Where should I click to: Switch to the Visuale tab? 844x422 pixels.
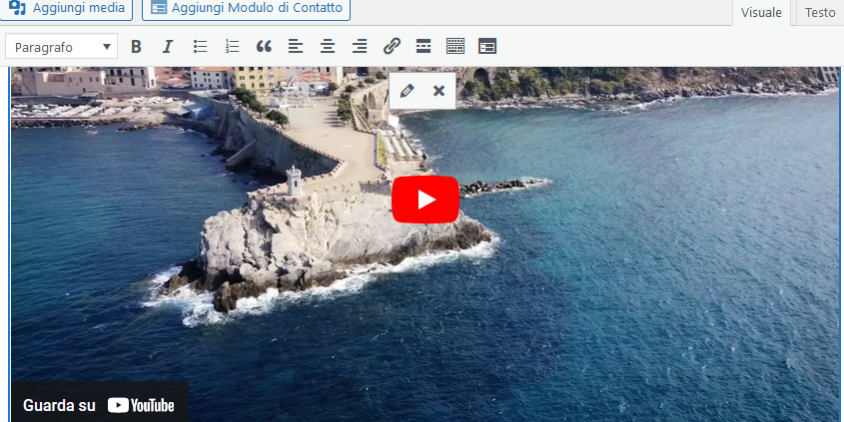point(761,13)
